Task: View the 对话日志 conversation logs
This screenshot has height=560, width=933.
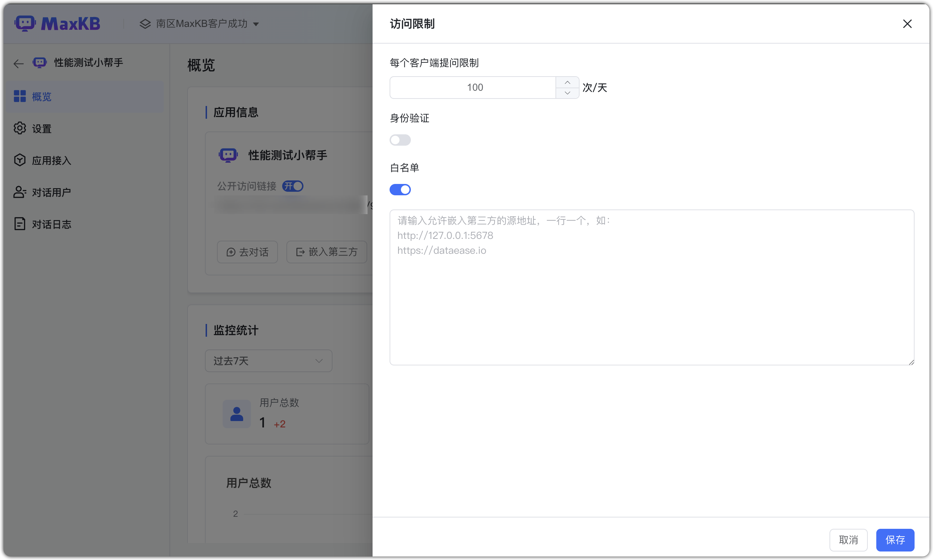Action: pyautogui.click(x=51, y=224)
